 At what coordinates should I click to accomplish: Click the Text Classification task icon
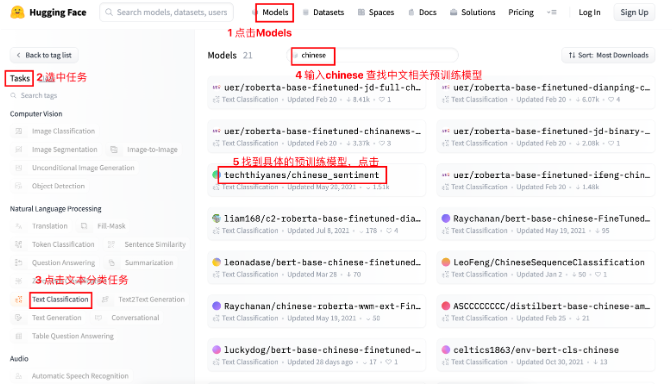coord(19,299)
